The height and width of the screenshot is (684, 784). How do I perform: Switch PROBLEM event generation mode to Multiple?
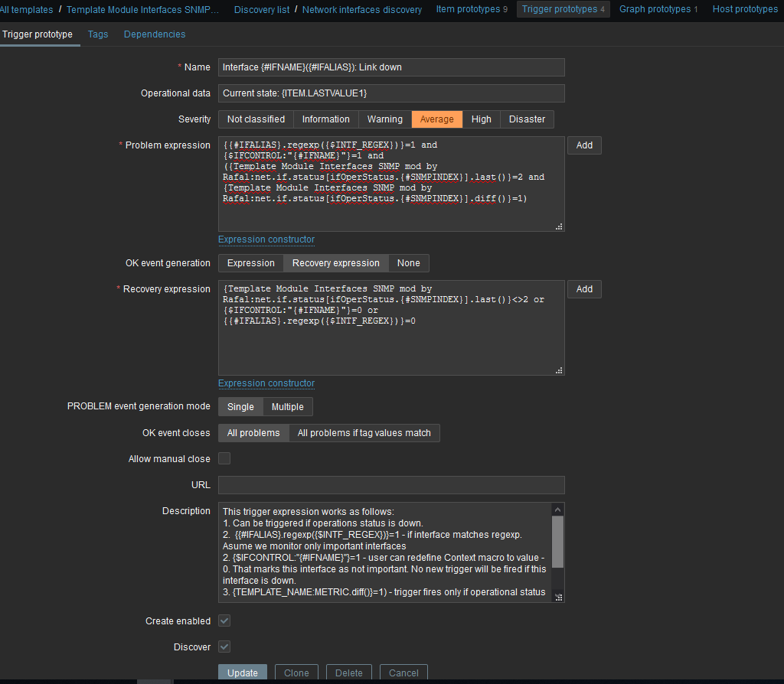[x=287, y=406]
